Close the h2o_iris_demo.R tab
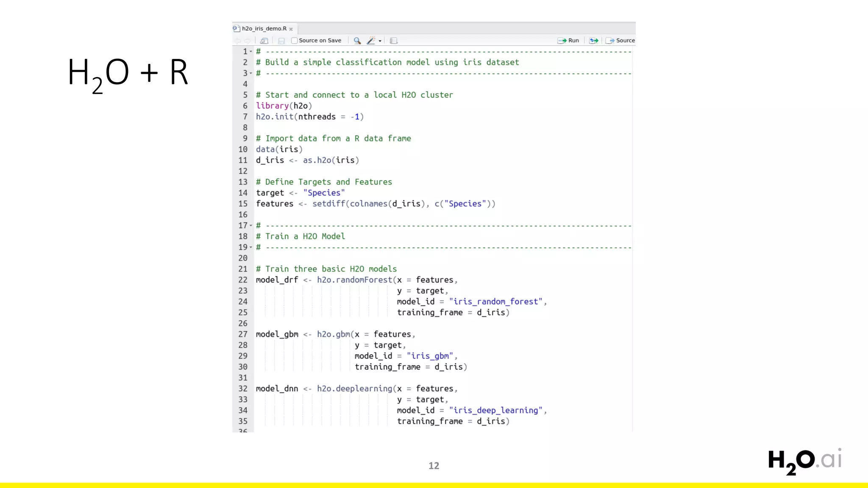Viewport: 868px width, 488px height. 291,29
